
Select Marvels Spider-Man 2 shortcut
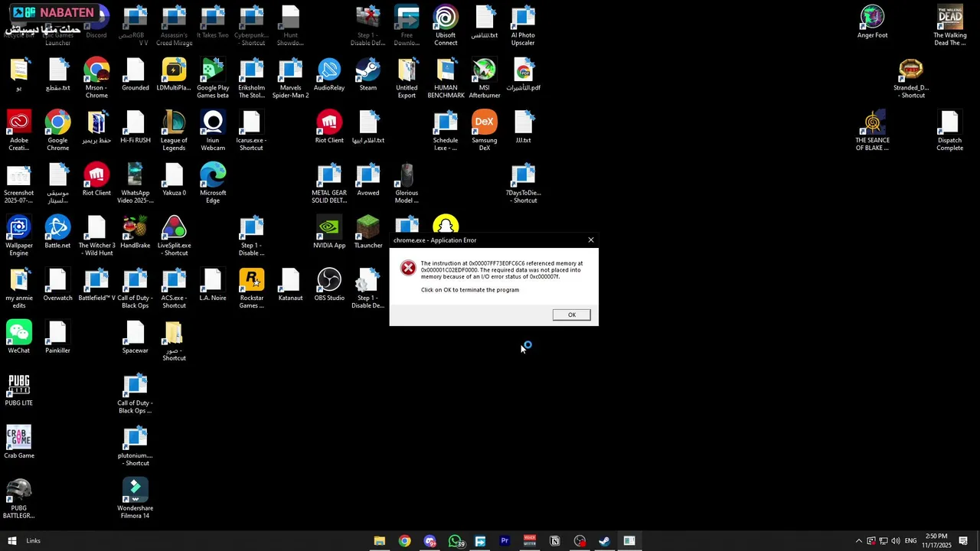290,78
